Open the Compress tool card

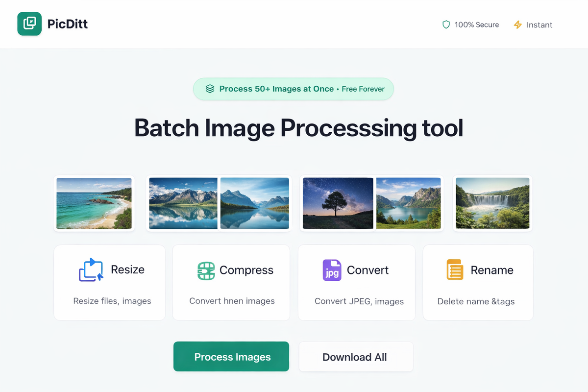click(x=232, y=283)
